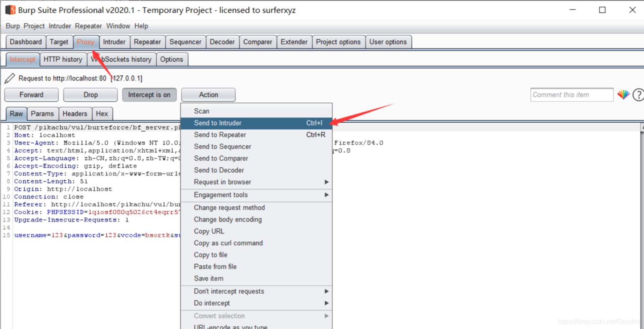Image resolution: width=644 pixels, height=329 pixels.
Task: Expand the Request in browser submenu
Action: [x=256, y=182]
